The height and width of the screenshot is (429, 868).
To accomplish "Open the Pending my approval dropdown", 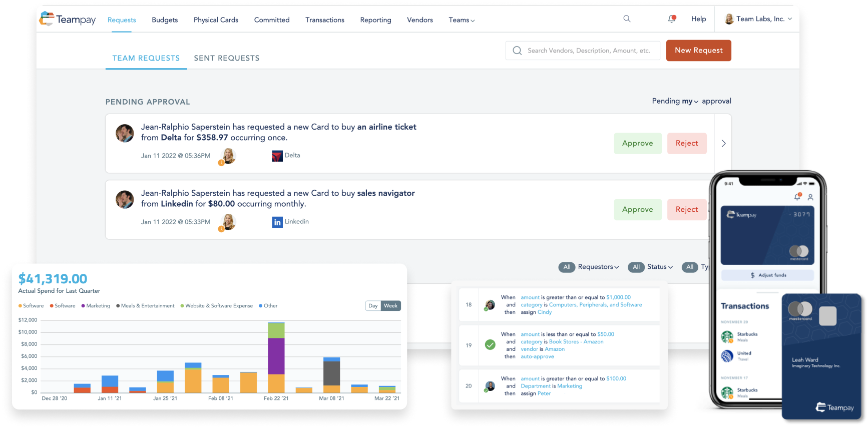I will coord(690,101).
